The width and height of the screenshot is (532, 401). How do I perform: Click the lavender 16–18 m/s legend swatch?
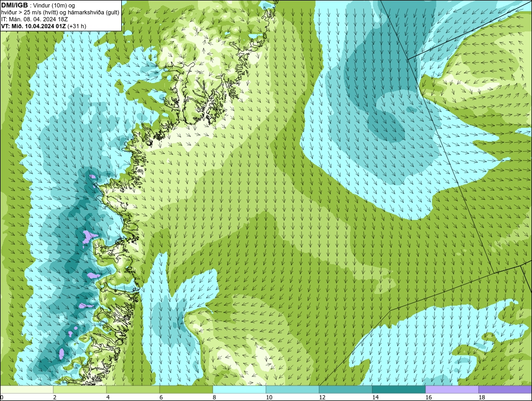pyautogui.click(x=452, y=389)
